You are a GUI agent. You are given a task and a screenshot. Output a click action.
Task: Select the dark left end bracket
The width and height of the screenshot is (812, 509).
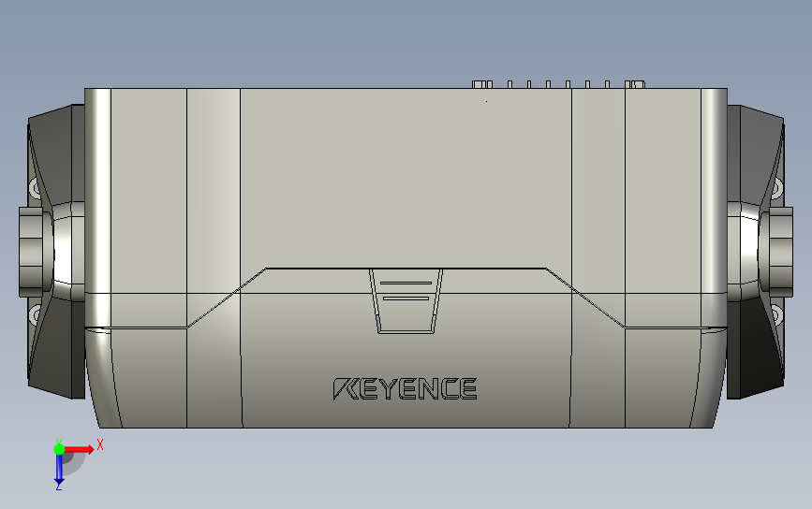click(x=56, y=252)
